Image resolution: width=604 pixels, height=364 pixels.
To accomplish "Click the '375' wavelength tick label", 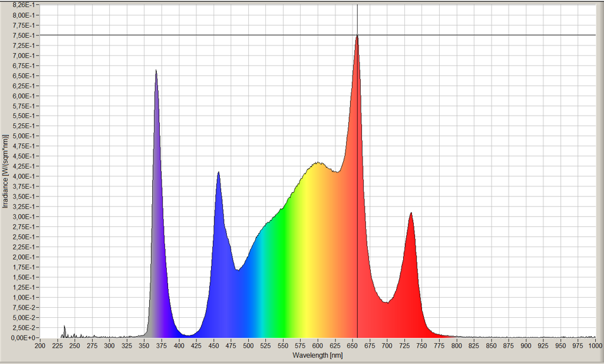I will pos(161,346).
